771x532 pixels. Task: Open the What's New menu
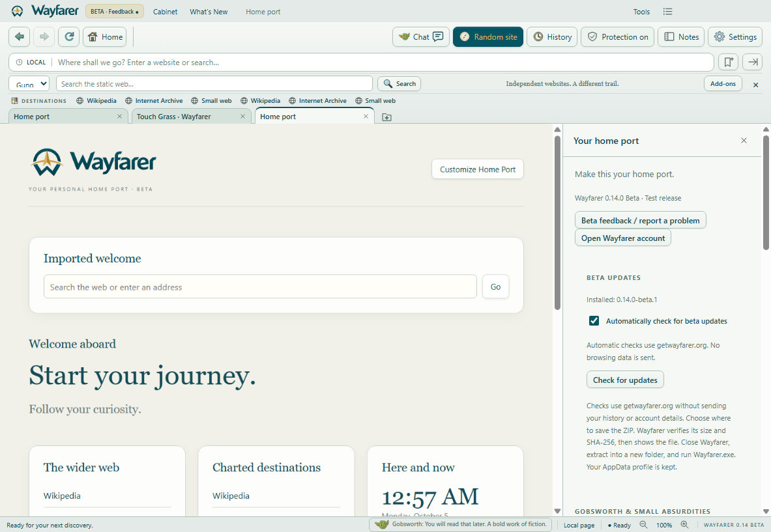pos(209,11)
